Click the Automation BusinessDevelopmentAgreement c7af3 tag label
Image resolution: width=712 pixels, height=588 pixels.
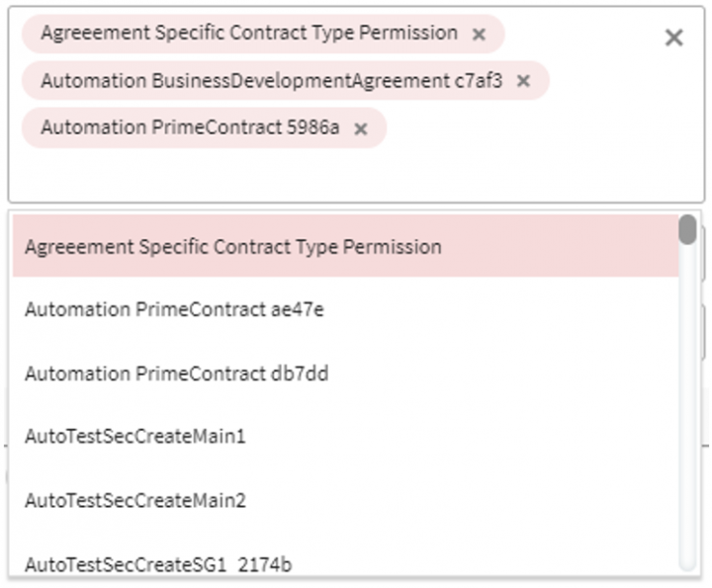271,81
